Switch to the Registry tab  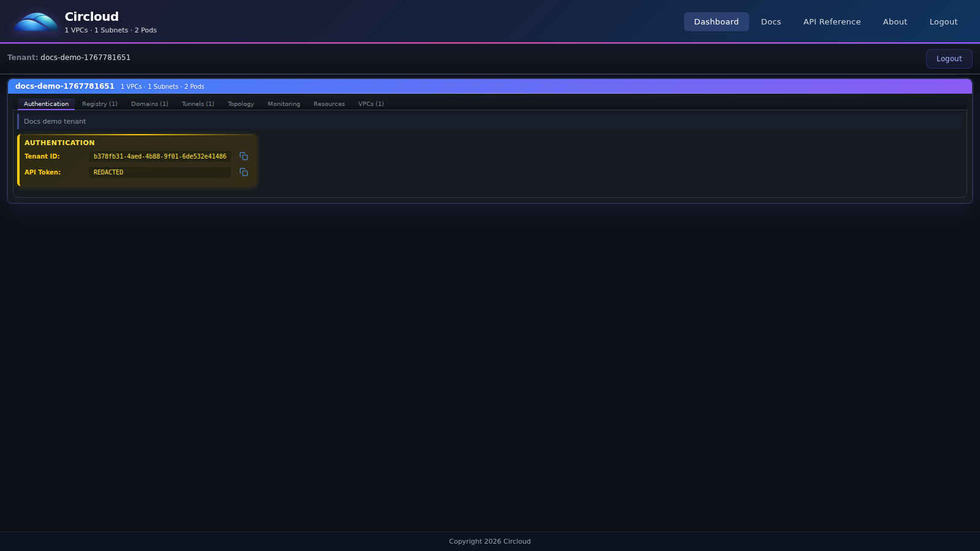tap(99, 103)
